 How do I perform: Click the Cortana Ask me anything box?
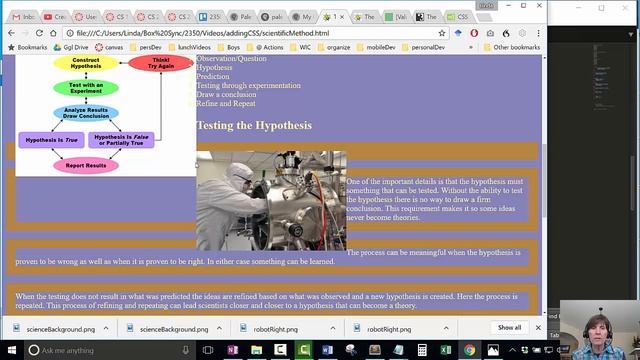pyautogui.click(x=110, y=350)
